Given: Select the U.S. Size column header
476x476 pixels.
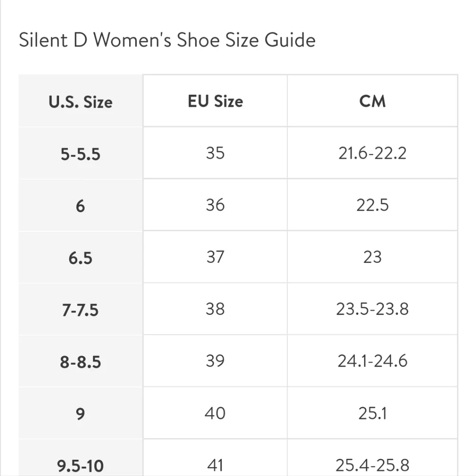Looking at the screenshot, I should coord(81,101).
